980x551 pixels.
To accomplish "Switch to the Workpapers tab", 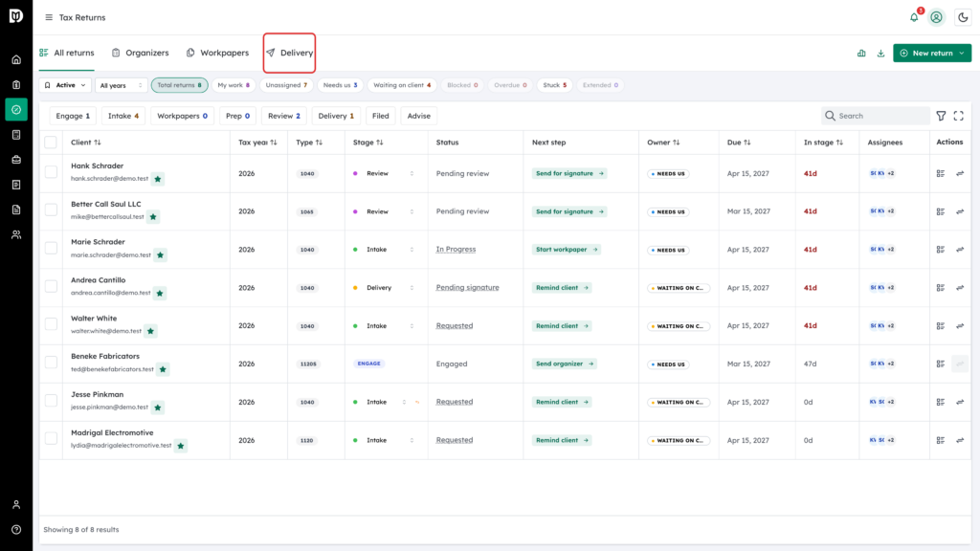I will pyautogui.click(x=217, y=54).
